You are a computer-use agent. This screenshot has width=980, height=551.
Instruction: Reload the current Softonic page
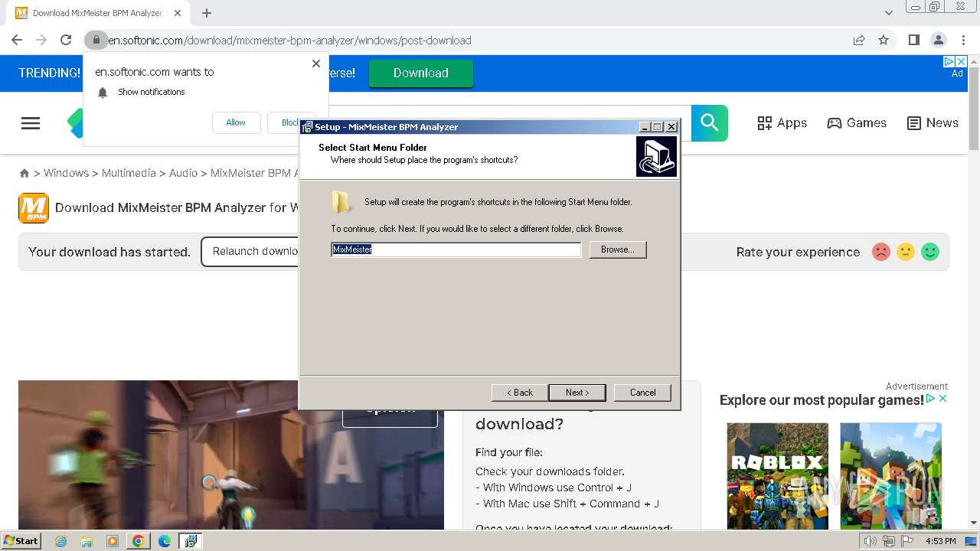(x=66, y=41)
